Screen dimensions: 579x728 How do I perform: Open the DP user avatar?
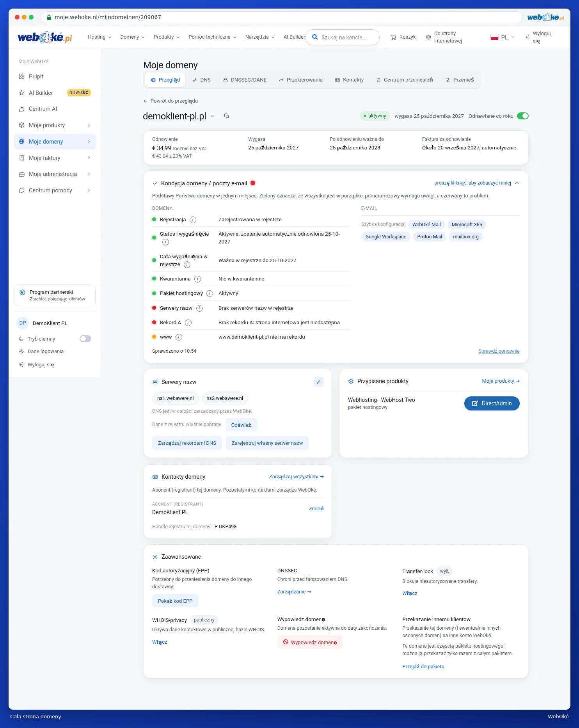point(23,323)
